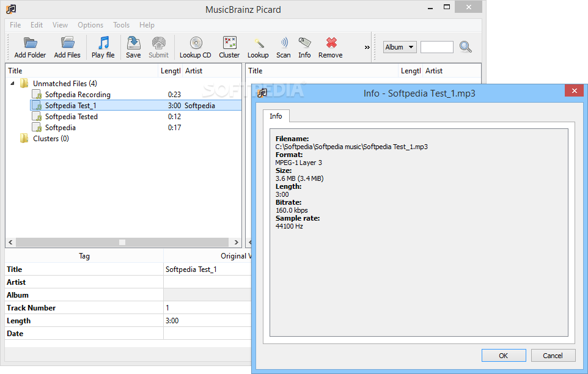Click the Artist tag row label
The image size is (588, 374).
point(16,282)
